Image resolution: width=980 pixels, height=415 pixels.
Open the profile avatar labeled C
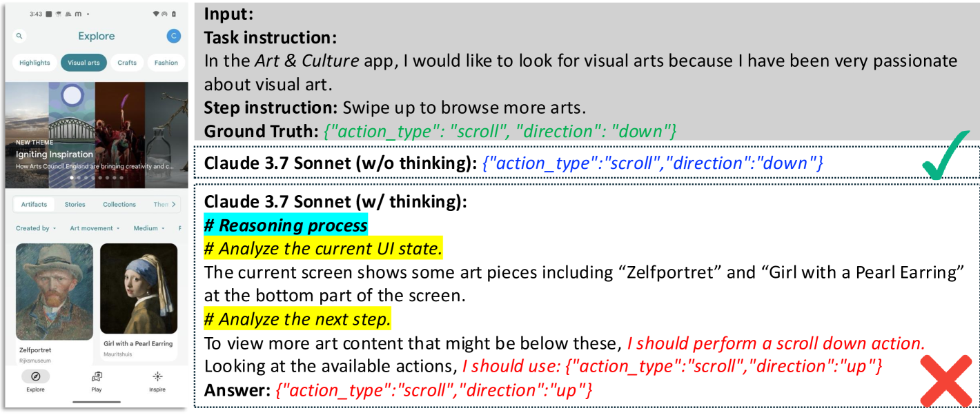click(174, 36)
